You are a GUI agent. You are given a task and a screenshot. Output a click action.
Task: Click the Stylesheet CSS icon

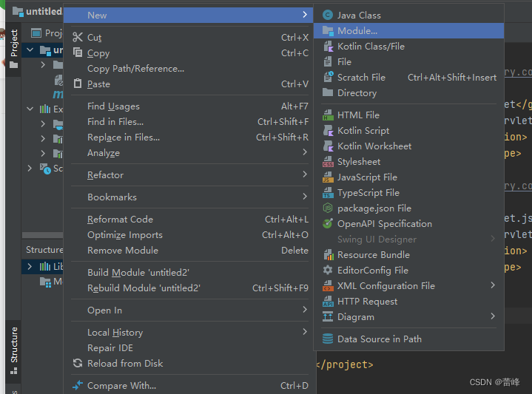pos(328,162)
